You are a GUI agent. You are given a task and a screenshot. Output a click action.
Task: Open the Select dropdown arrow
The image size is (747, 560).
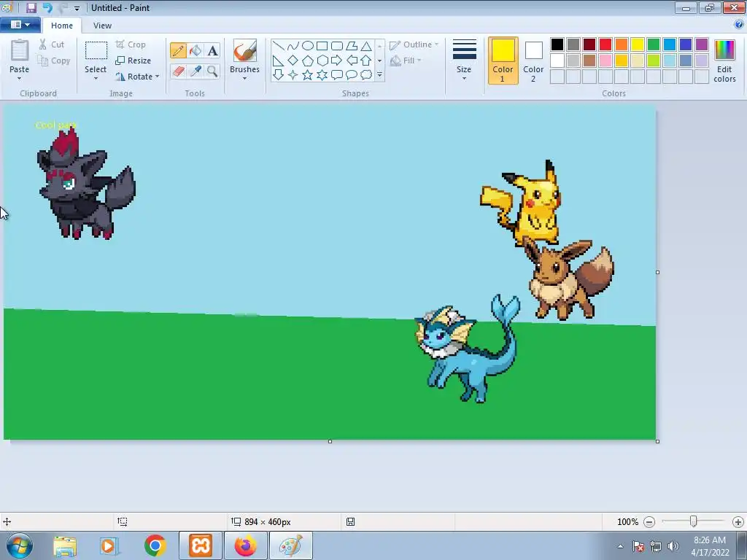pyautogui.click(x=96, y=79)
